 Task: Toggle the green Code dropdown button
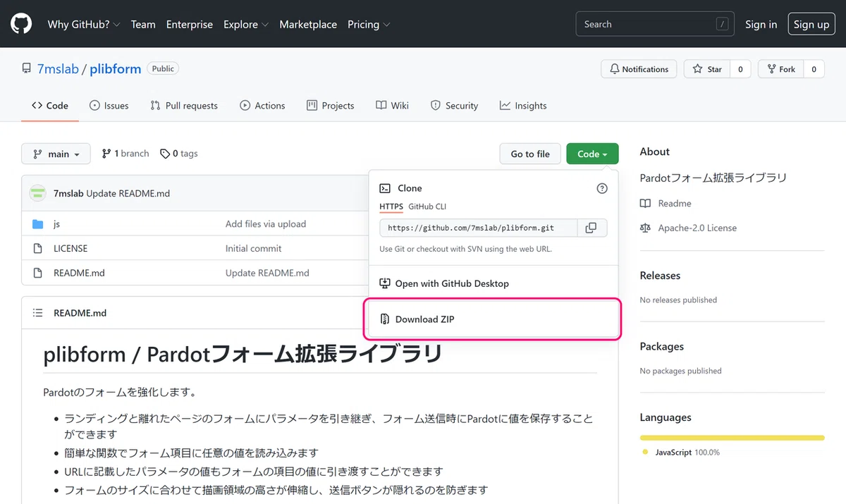coord(592,154)
